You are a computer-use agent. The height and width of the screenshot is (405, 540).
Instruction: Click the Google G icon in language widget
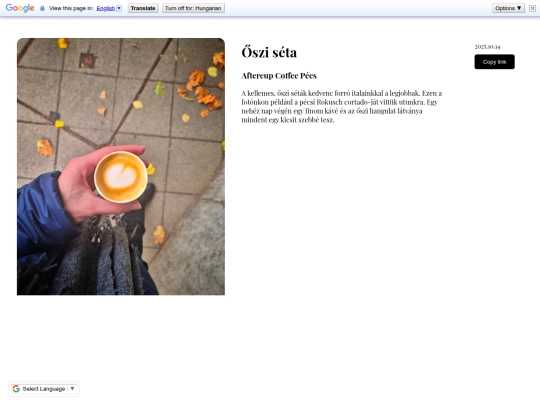[x=16, y=389]
